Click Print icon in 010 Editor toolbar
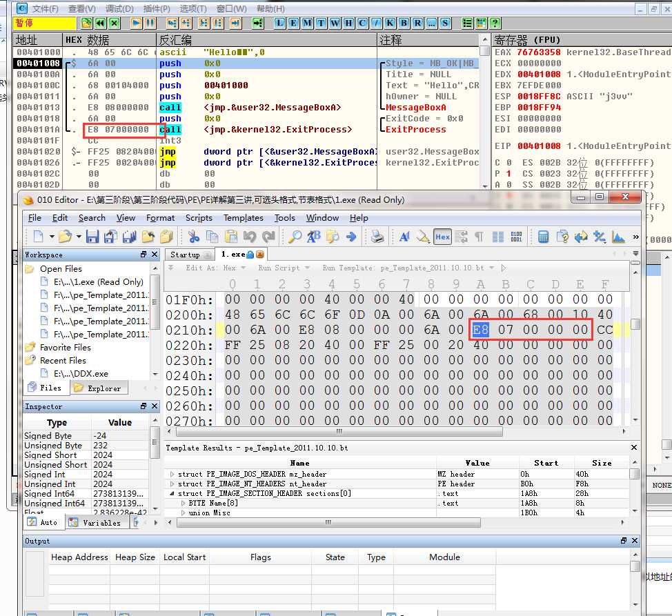The width and height of the screenshot is (672, 616). (x=377, y=236)
